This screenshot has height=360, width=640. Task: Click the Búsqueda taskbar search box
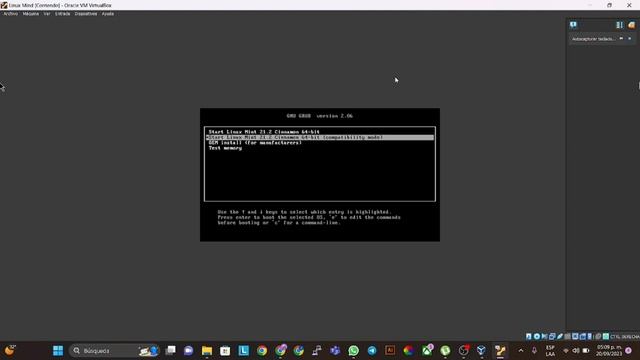(114, 351)
